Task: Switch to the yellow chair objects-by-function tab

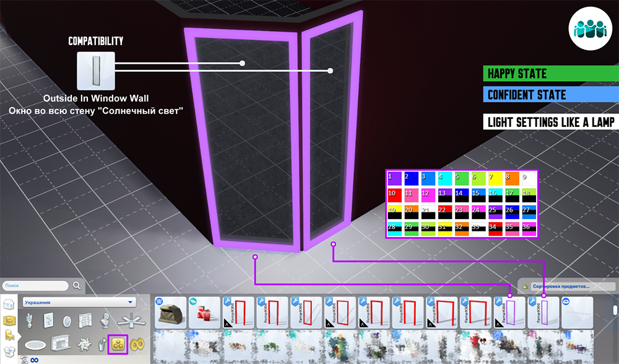Action: (x=9, y=336)
